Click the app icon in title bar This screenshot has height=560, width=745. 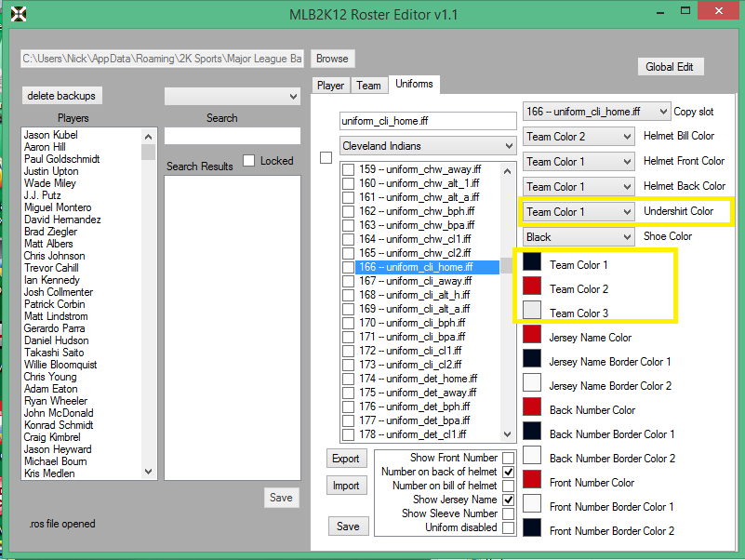tap(19, 14)
